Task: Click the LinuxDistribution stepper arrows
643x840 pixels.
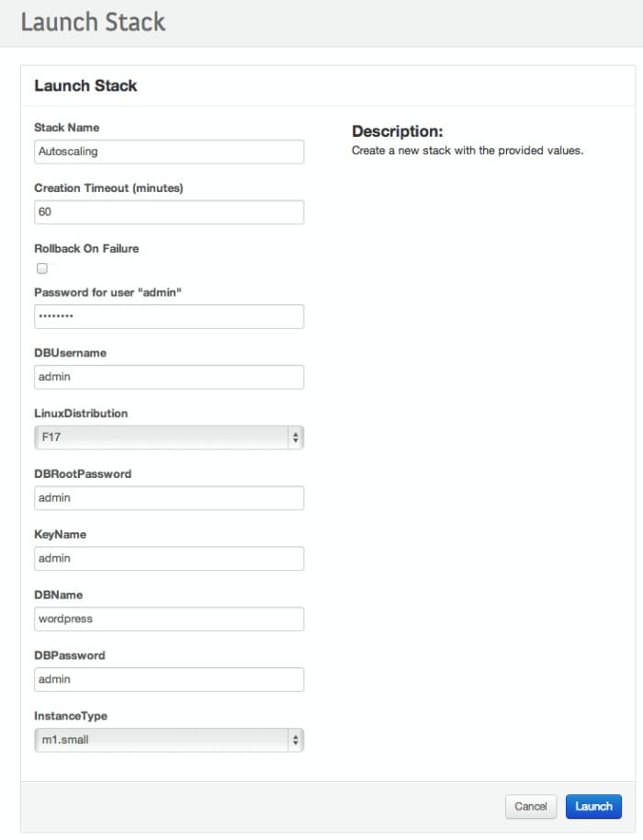Action: 295,437
